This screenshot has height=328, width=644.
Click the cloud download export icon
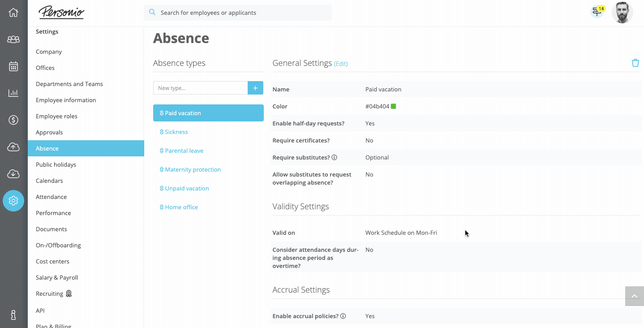pyautogui.click(x=13, y=174)
